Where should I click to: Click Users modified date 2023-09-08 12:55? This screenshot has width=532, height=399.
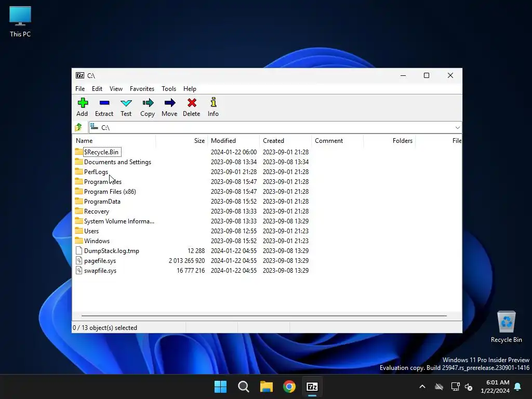click(233, 231)
